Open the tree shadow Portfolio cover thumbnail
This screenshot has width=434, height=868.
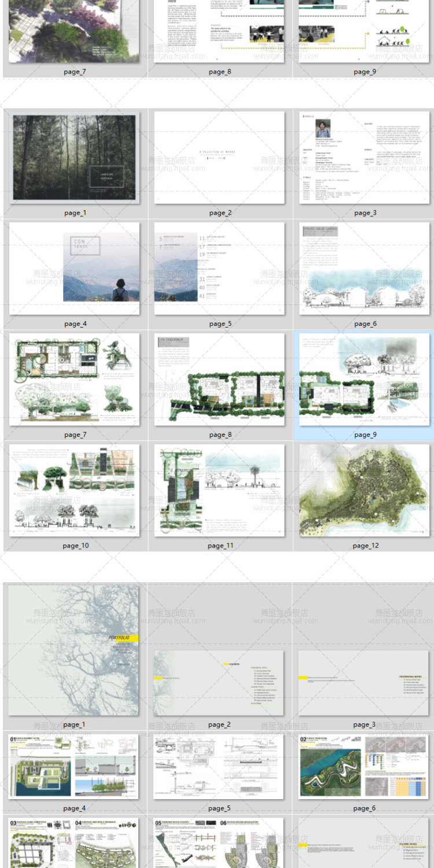(73, 650)
